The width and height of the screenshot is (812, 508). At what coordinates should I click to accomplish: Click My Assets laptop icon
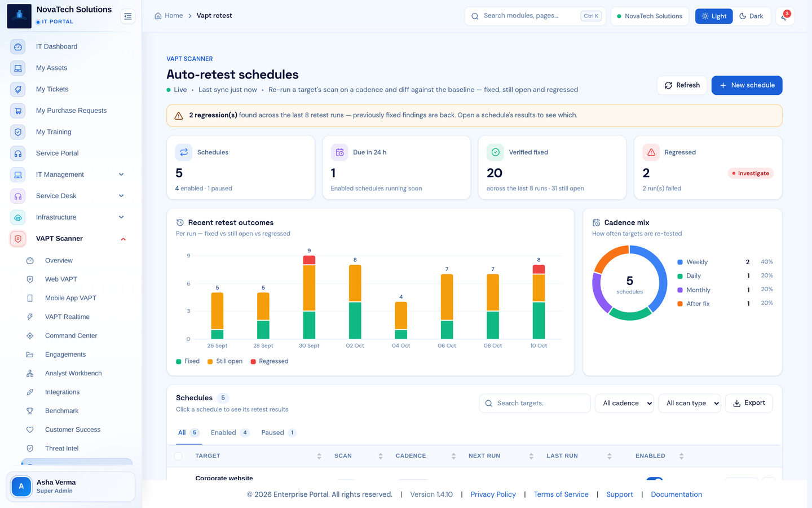(18, 68)
